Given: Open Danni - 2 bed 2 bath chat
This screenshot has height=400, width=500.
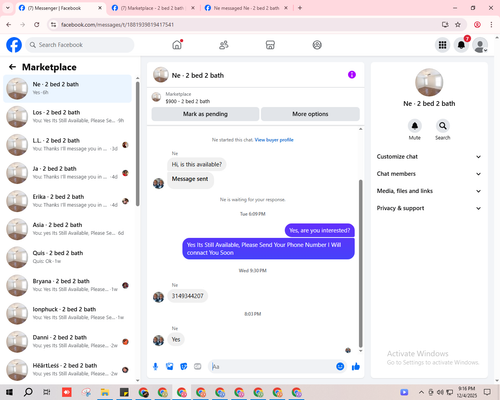Looking at the screenshot, I should pos(68,341).
